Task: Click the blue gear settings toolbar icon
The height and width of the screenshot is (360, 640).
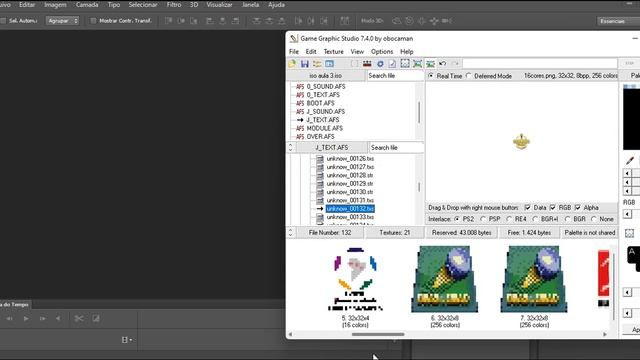Action: pos(380,64)
